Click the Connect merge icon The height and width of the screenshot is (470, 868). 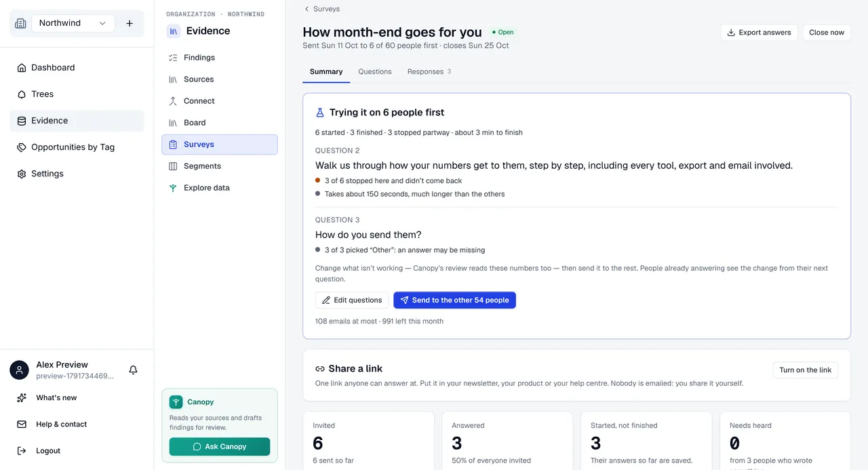(173, 101)
